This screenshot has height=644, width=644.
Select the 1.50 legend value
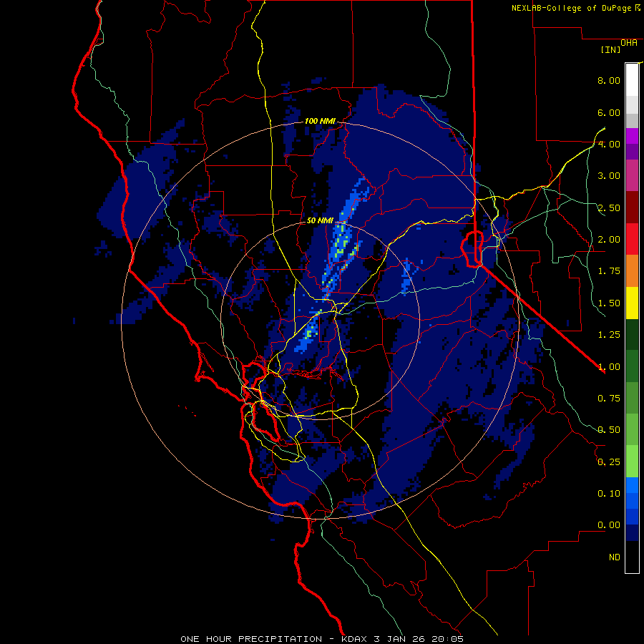pyautogui.click(x=609, y=303)
